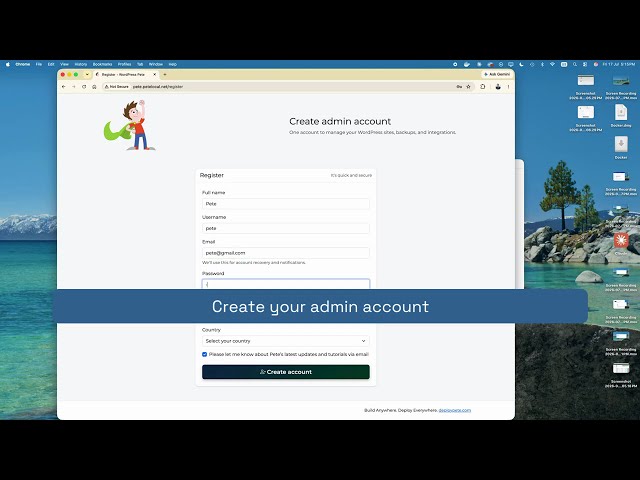The height and width of the screenshot is (480, 640).
Task: Click the Spotlight search menu bar icon
Action: tap(575, 64)
